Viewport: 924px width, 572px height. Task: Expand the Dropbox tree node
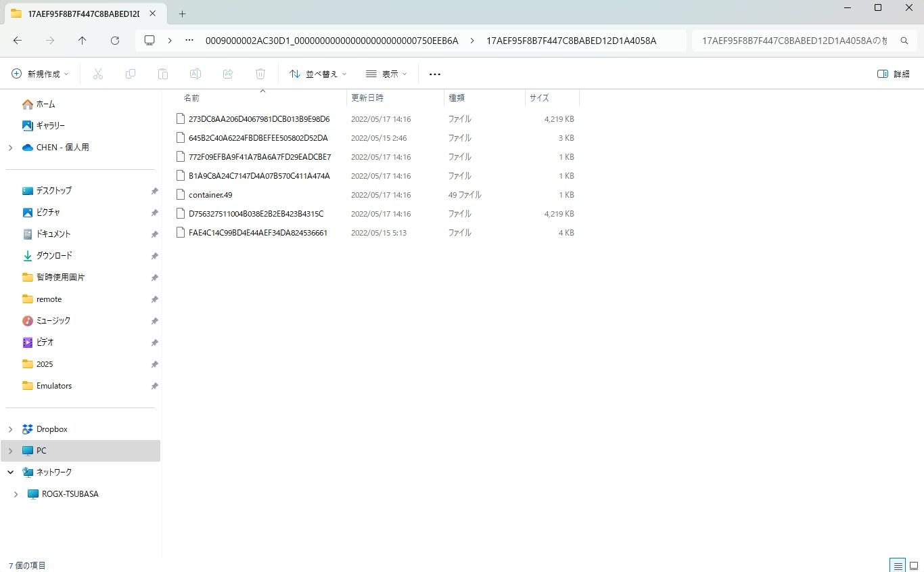tap(10, 429)
